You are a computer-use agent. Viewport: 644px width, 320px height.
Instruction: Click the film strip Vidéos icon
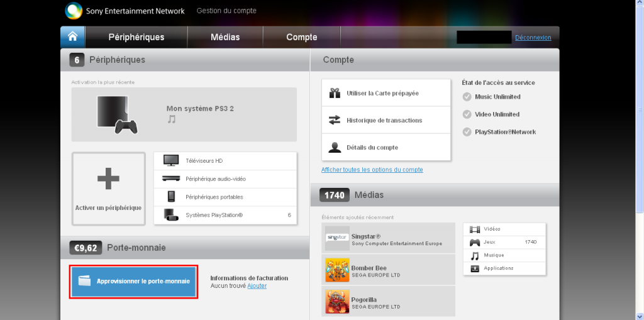(x=475, y=229)
